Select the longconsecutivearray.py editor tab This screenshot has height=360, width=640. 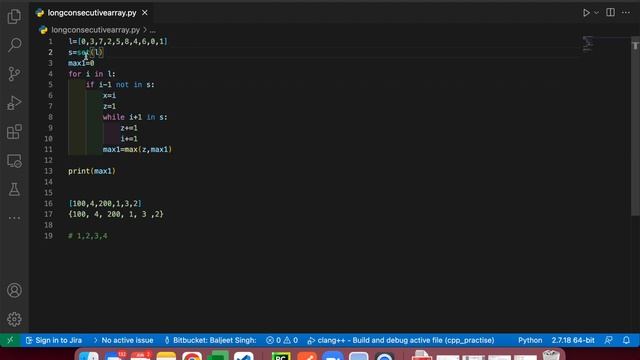pyautogui.click(x=92, y=13)
